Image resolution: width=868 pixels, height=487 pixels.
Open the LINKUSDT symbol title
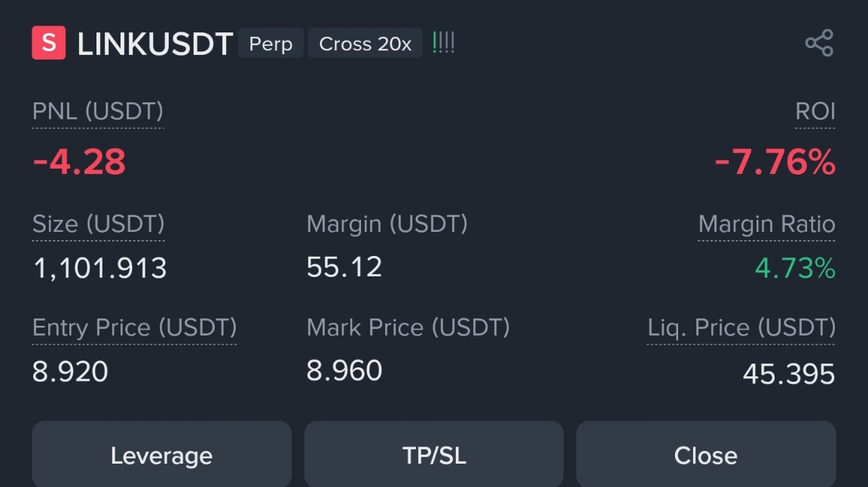point(155,44)
